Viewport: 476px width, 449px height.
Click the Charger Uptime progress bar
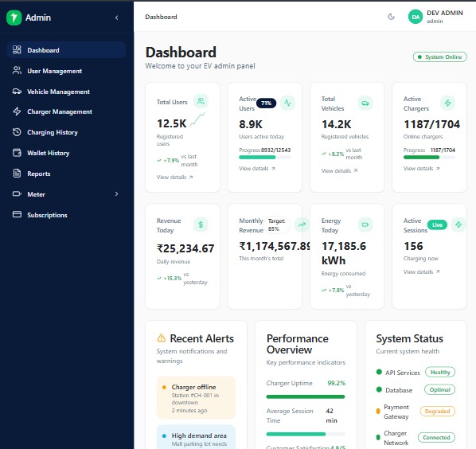point(306,396)
